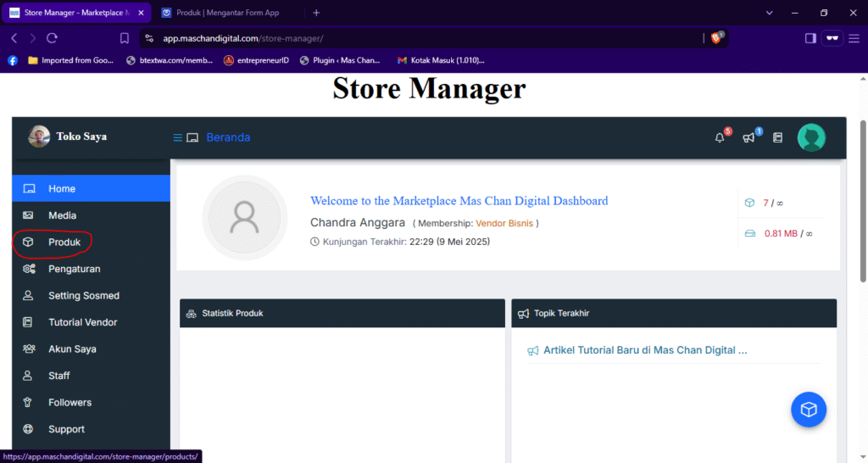The image size is (868, 463).
Task: Open the Imported from Goo... bookmarks folder
Action: pyautogui.click(x=71, y=60)
